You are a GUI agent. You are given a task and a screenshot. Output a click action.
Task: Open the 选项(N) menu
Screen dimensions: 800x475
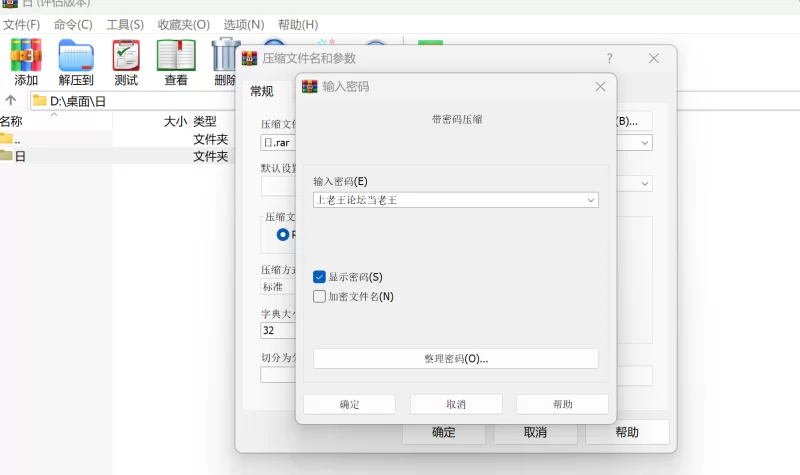244,24
